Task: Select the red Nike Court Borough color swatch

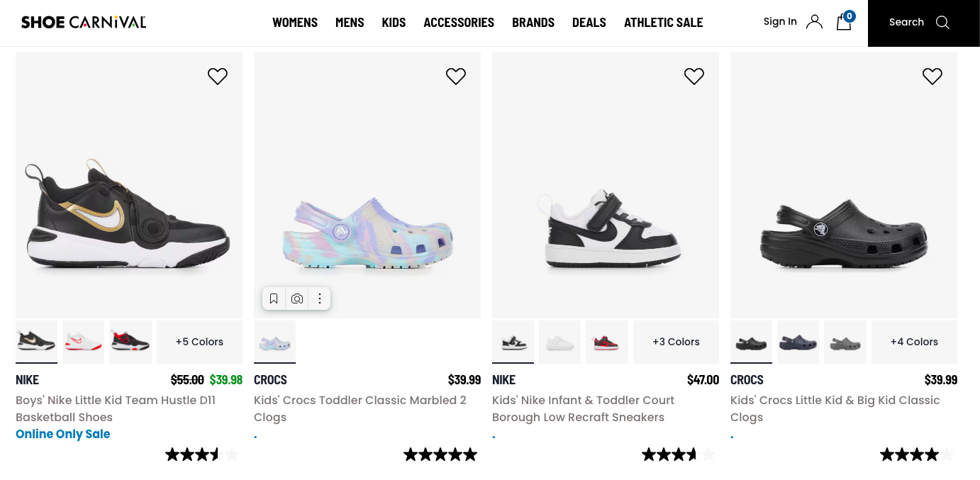Action: [607, 342]
